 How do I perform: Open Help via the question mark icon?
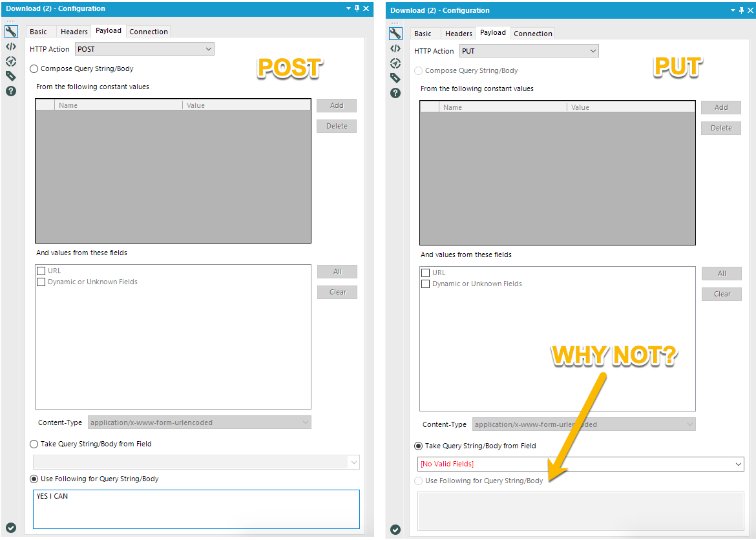10,91
